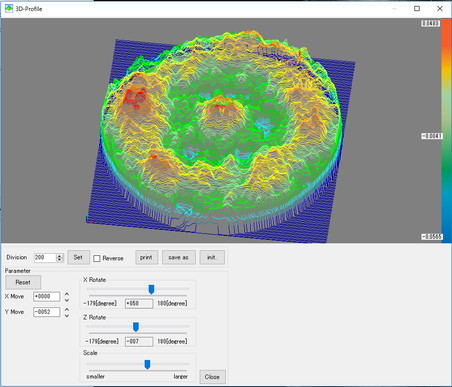This screenshot has height=387, width=452.
Task: Click the Z Rotate degree value field
Action: pyautogui.click(x=139, y=341)
